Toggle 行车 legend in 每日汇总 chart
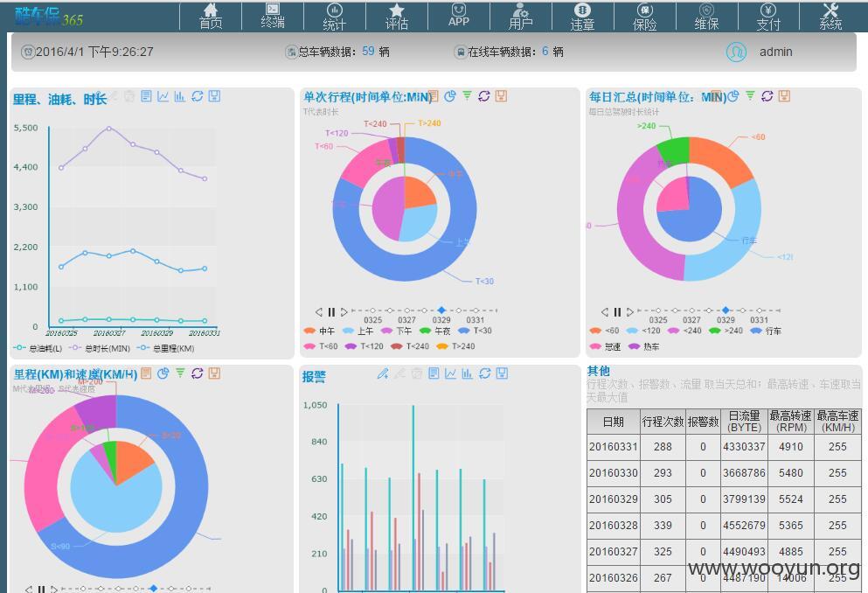Screen dimensions: 868x593 tap(766, 331)
